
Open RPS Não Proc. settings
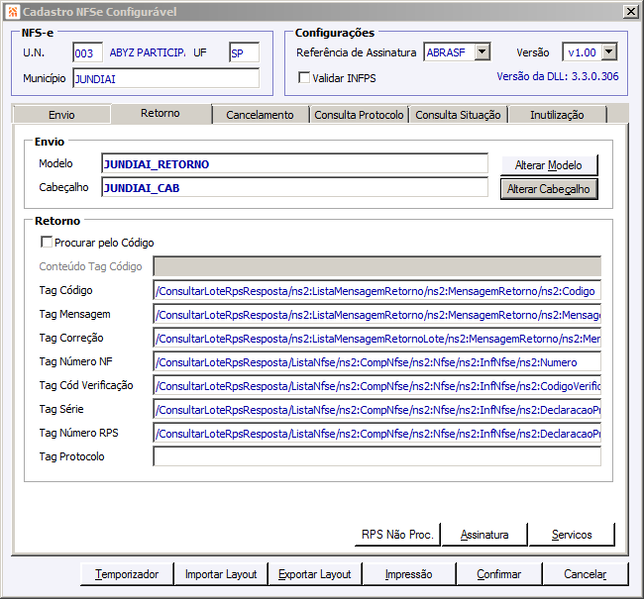397,534
